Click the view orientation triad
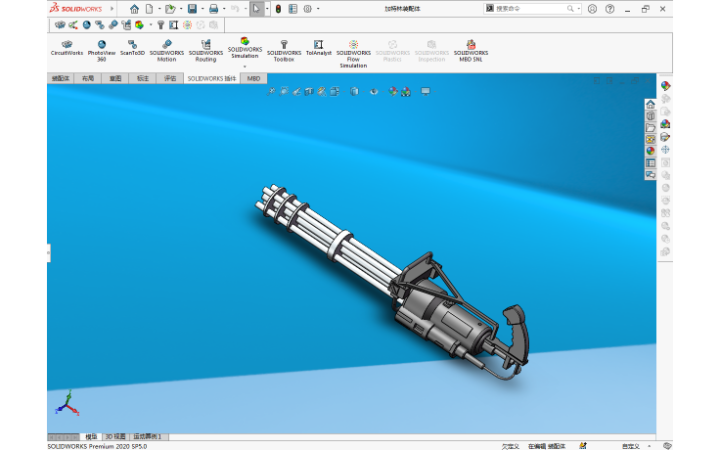This screenshot has width=720, height=450. tap(66, 404)
